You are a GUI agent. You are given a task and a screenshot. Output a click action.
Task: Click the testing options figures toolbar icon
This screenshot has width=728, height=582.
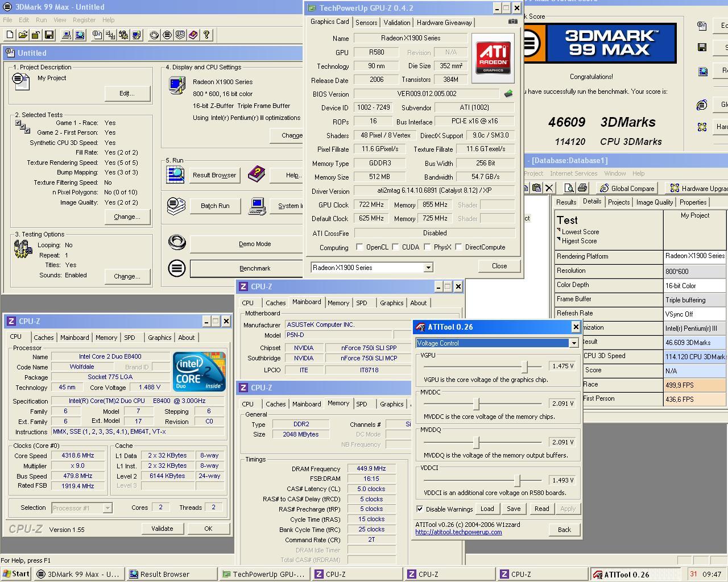(123, 35)
